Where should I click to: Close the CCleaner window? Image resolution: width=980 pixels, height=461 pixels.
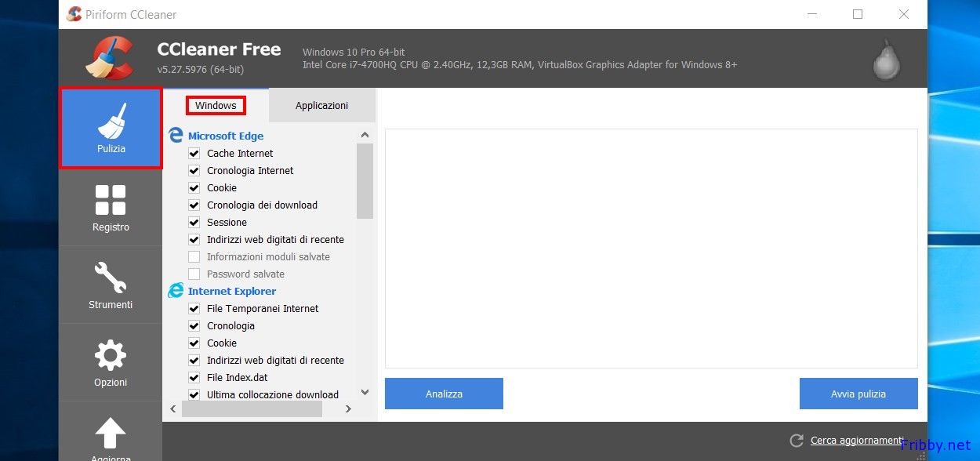click(x=904, y=14)
